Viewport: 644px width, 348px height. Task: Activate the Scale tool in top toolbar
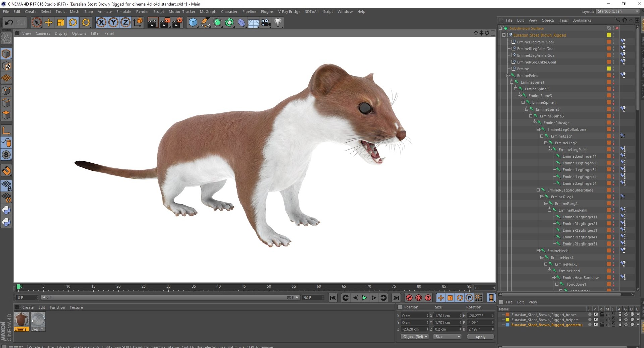pos(61,23)
